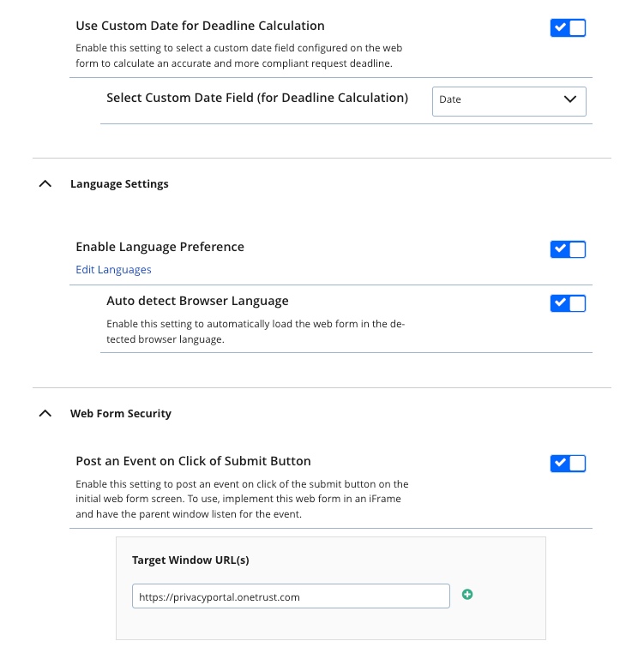Click the Enable Language Preference label
Image resolution: width=644 pixels, height=653 pixels.
[x=159, y=247]
